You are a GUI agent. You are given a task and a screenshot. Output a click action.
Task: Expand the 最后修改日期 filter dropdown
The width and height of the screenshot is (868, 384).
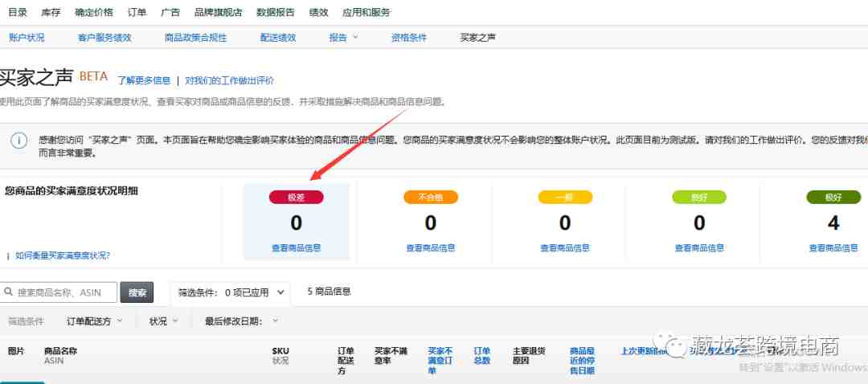[x=241, y=321]
